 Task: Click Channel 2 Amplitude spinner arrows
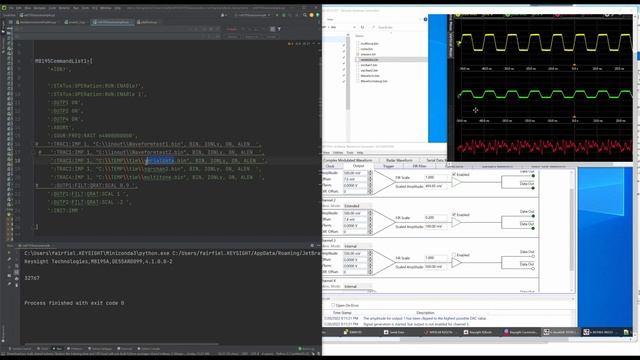coord(370,213)
